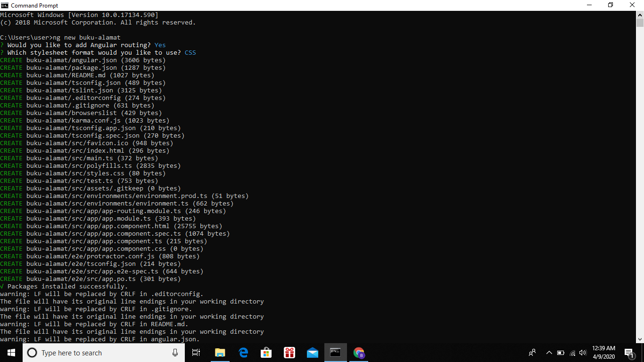This screenshot has height=362, width=644.
Task: Open the Action Center notifications icon
Action: tap(629, 353)
